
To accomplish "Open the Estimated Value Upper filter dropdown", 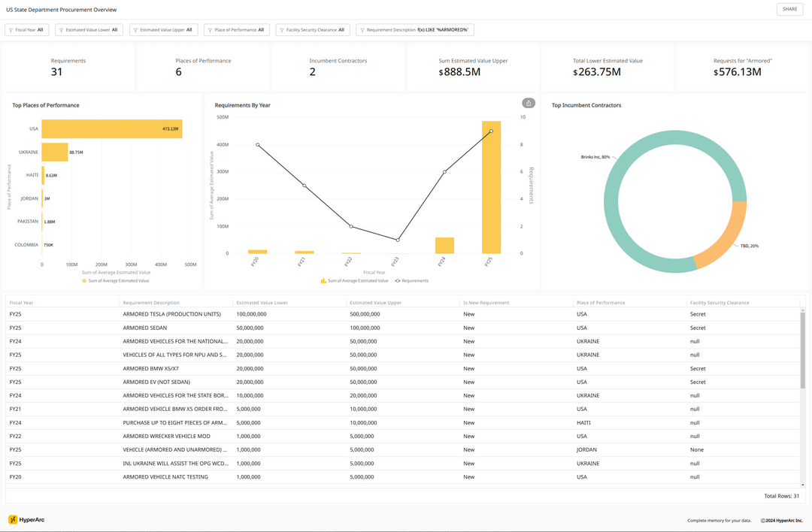I will coord(164,30).
